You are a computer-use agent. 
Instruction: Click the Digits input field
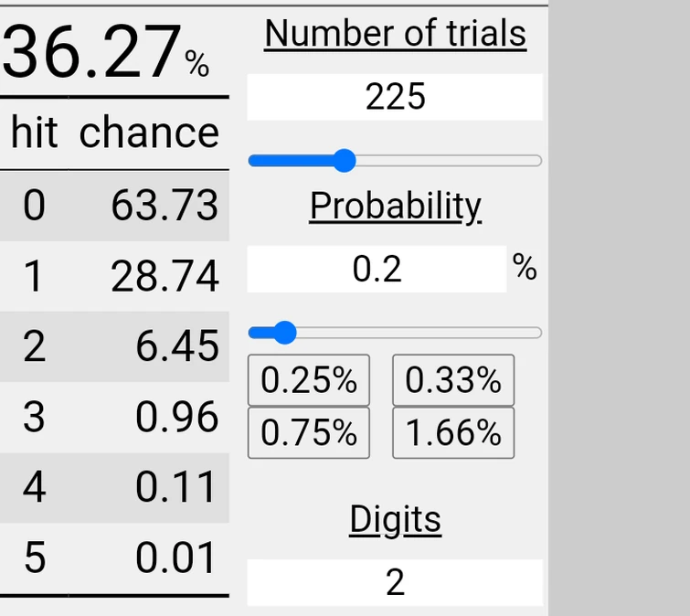pyautogui.click(x=395, y=582)
